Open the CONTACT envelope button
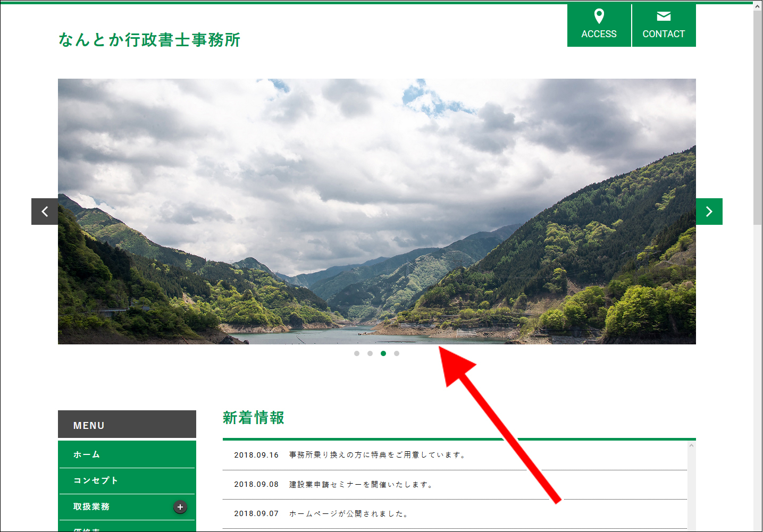The height and width of the screenshot is (532, 763). [664, 25]
